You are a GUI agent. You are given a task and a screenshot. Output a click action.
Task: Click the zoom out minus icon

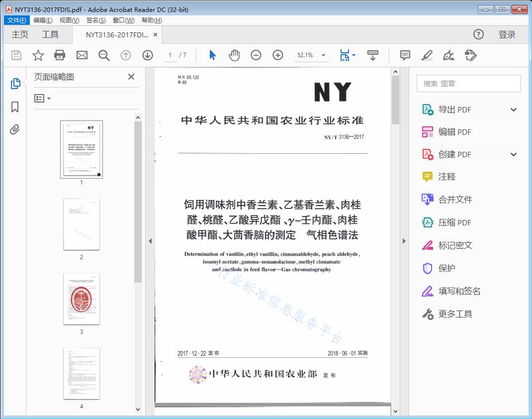tap(256, 55)
